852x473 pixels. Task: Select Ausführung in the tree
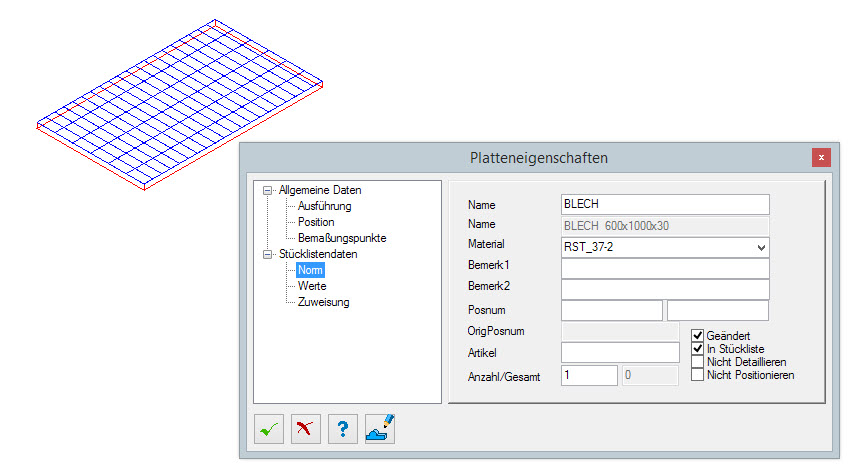pyautogui.click(x=324, y=206)
